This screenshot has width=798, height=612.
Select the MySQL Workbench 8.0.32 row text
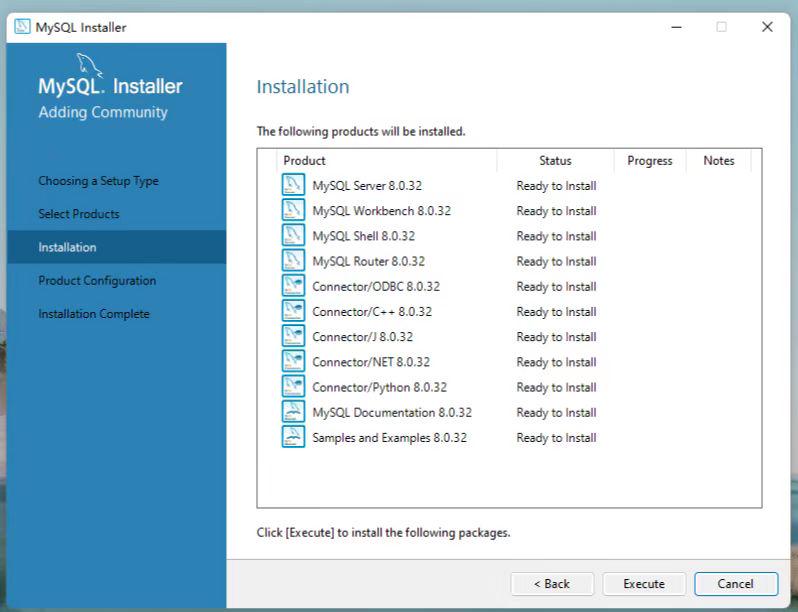click(382, 211)
